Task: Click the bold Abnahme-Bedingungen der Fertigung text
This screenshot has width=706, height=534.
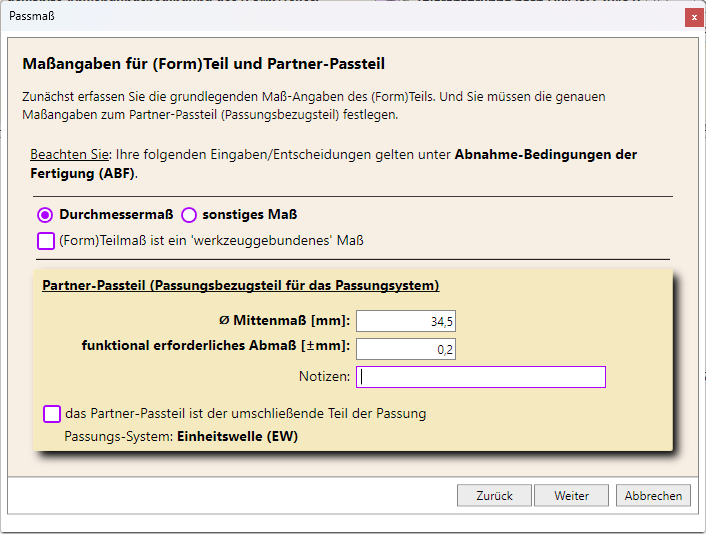Action: click(x=334, y=164)
